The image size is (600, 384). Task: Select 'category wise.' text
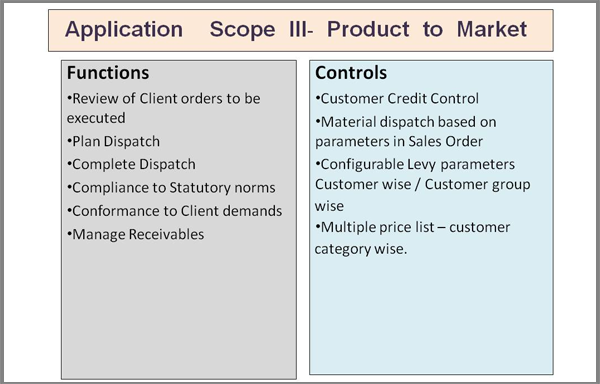[x=361, y=249]
